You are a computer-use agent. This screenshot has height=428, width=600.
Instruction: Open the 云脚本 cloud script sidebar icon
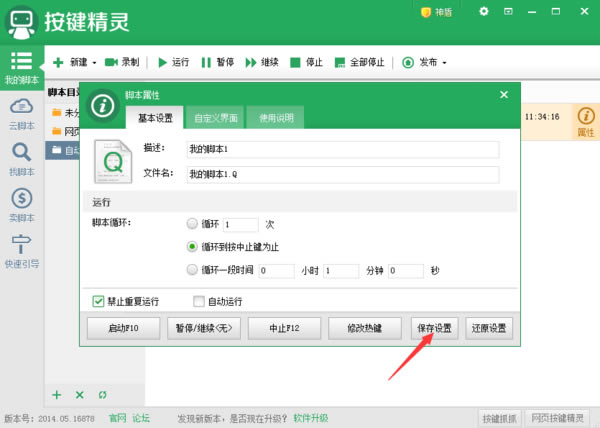tap(21, 113)
